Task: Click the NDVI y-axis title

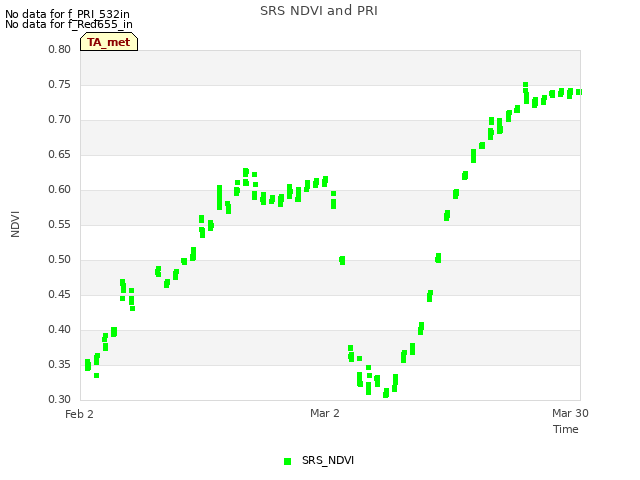Action: (15, 224)
